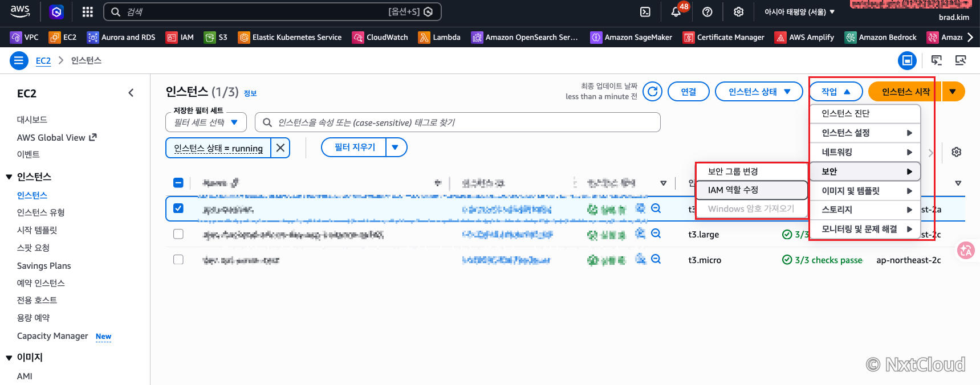Viewport: 980px width, 385px height.
Task: Focus the instance attribute filter search field
Action: tap(458, 122)
